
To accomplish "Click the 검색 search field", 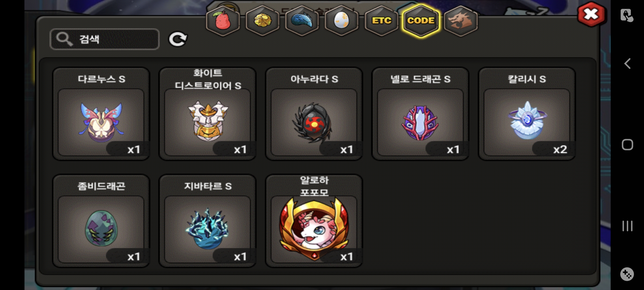I will [105, 39].
